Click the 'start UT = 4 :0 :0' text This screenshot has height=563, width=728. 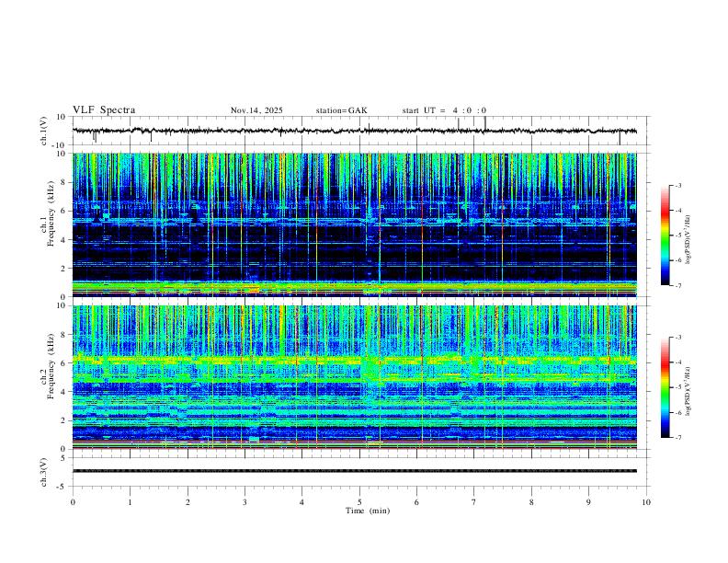coord(444,110)
